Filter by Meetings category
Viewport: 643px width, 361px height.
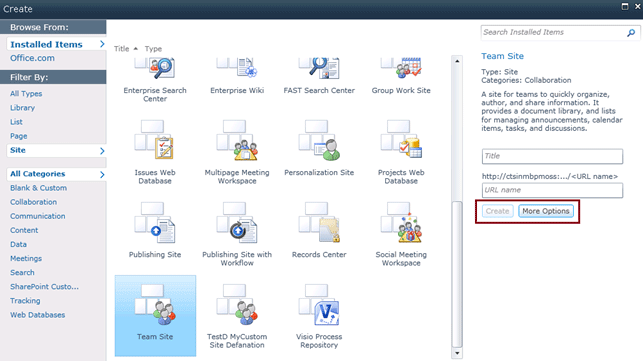point(26,258)
